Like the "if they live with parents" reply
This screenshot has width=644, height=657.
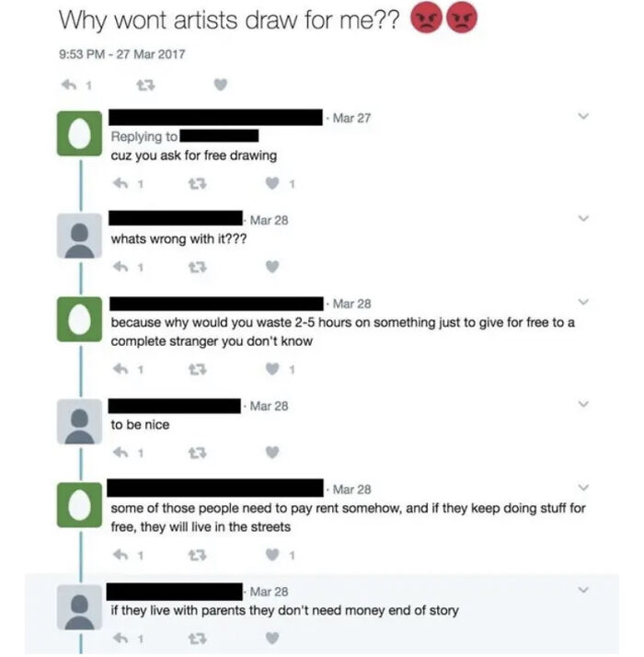pos(272,639)
